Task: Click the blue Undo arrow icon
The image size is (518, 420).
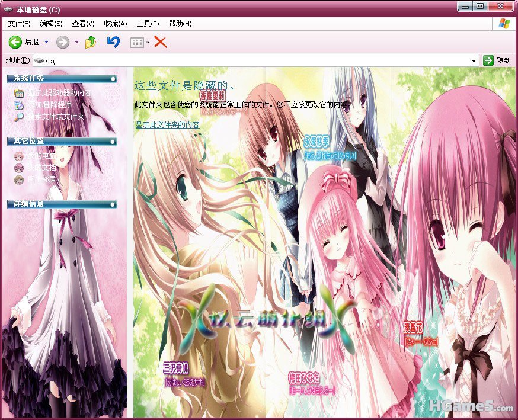Action: pos(113,42)
